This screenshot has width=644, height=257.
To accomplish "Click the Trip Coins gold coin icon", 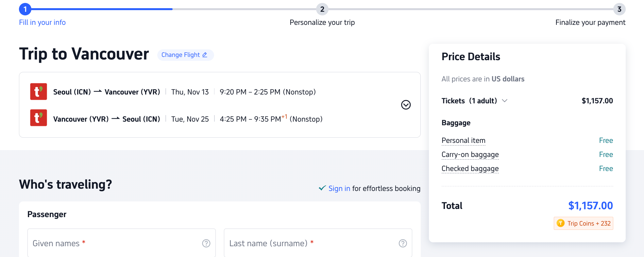I will [561, 223].
